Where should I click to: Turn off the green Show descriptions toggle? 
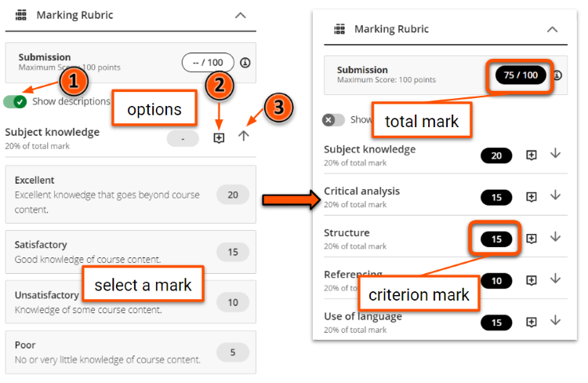point(16,101)
